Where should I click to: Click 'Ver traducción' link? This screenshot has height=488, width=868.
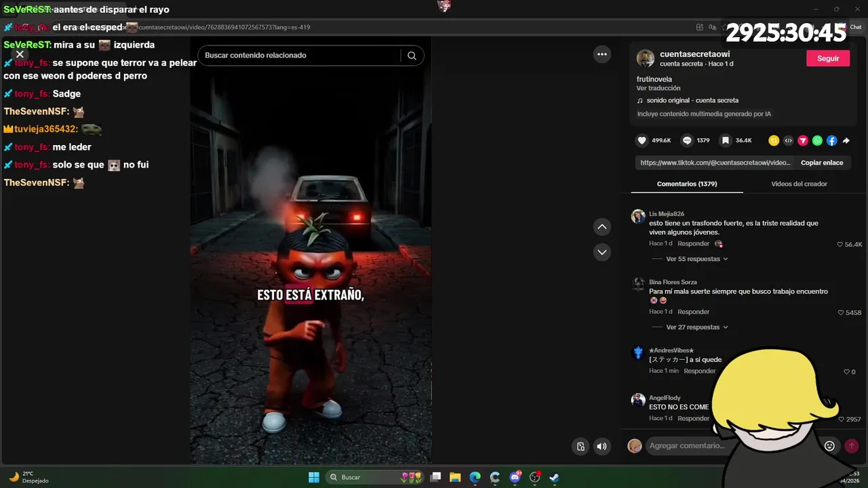tap(658, 88)
